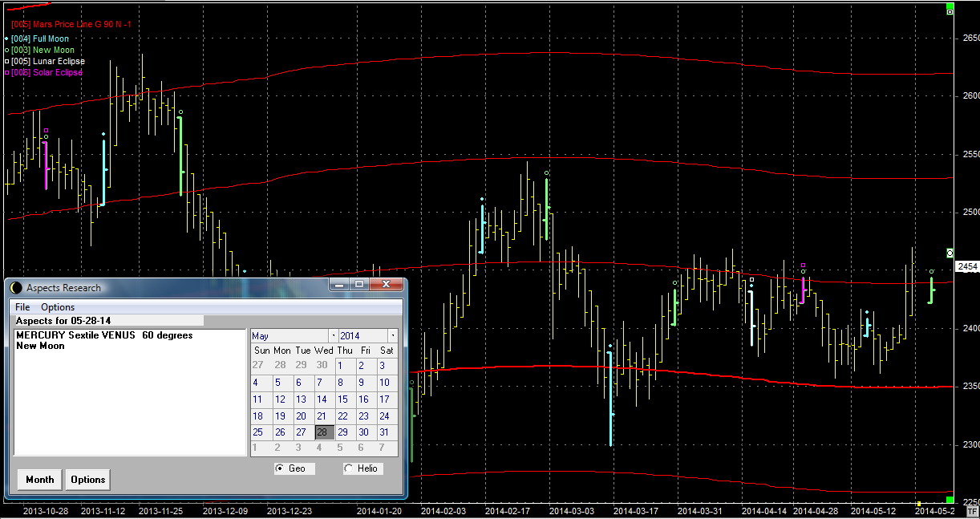Click the 2013-10-28 date on time axis
980x519 pixels.
(x=46, y=510)
